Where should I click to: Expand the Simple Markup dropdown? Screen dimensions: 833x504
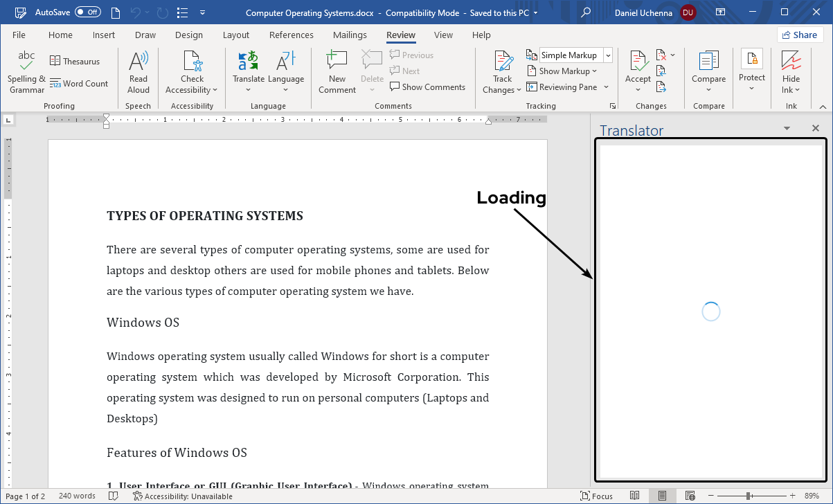tap(608, 55)
